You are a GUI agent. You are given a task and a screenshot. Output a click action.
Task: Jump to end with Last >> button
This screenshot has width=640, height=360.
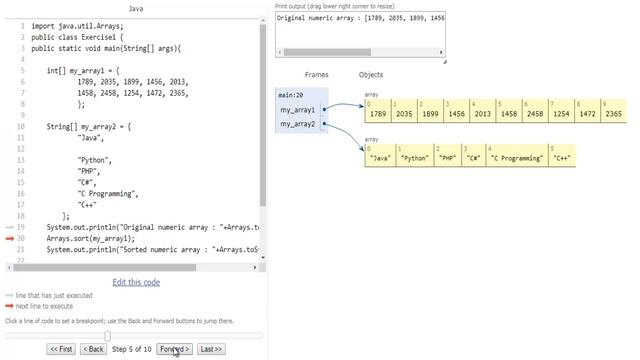tap(211, 349)
